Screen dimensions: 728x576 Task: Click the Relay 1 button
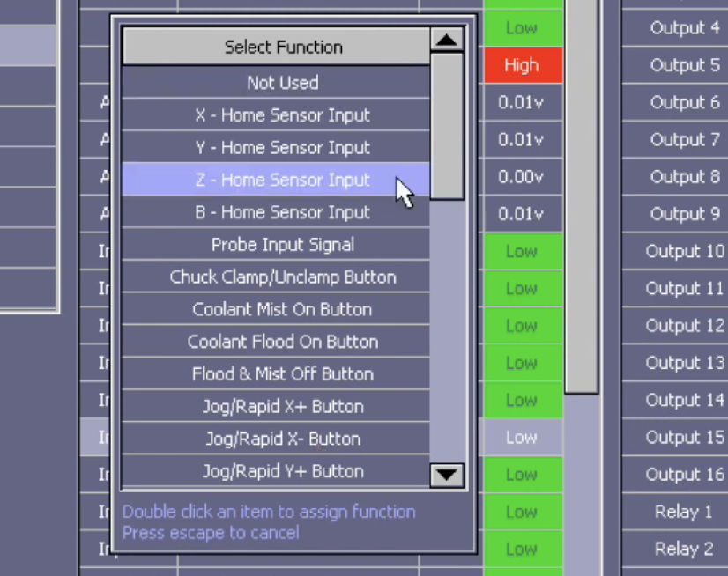[x=684, y=512]
